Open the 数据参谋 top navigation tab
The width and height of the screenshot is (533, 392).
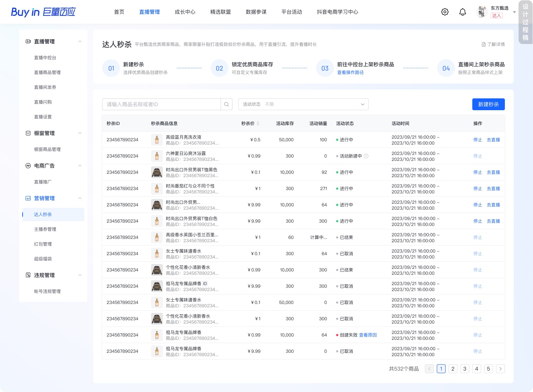coord(256,12)
